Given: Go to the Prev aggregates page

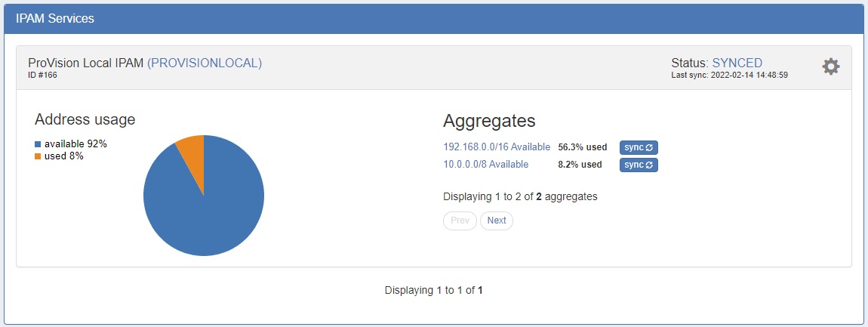Looking at the screenshot, I should pos(460,221).
